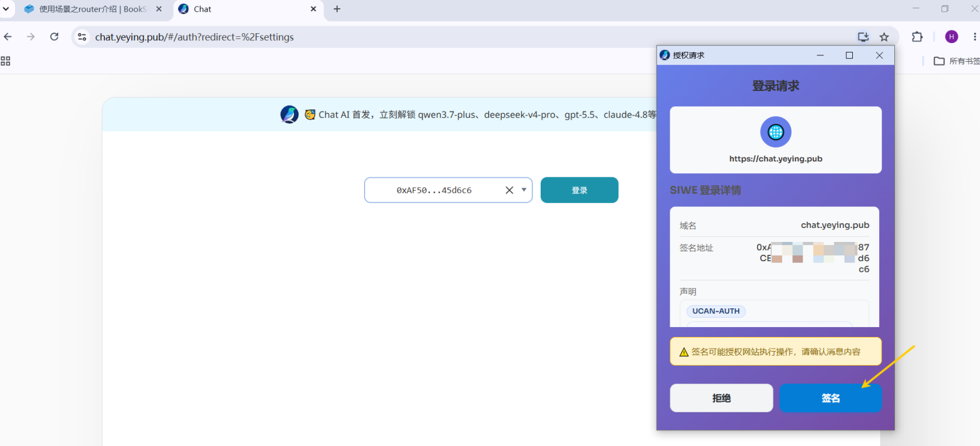Go back with the browser back arrow

(8, 37)
